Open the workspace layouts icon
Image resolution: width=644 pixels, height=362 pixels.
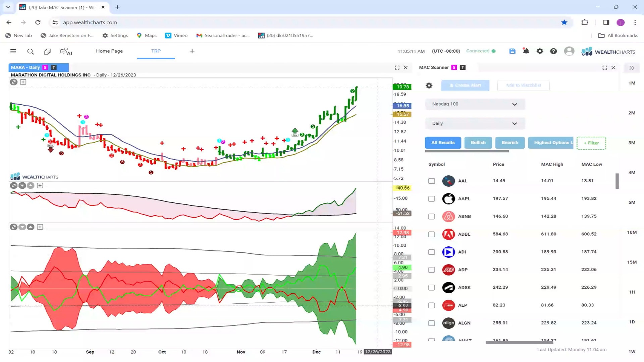tap(47, 51)
